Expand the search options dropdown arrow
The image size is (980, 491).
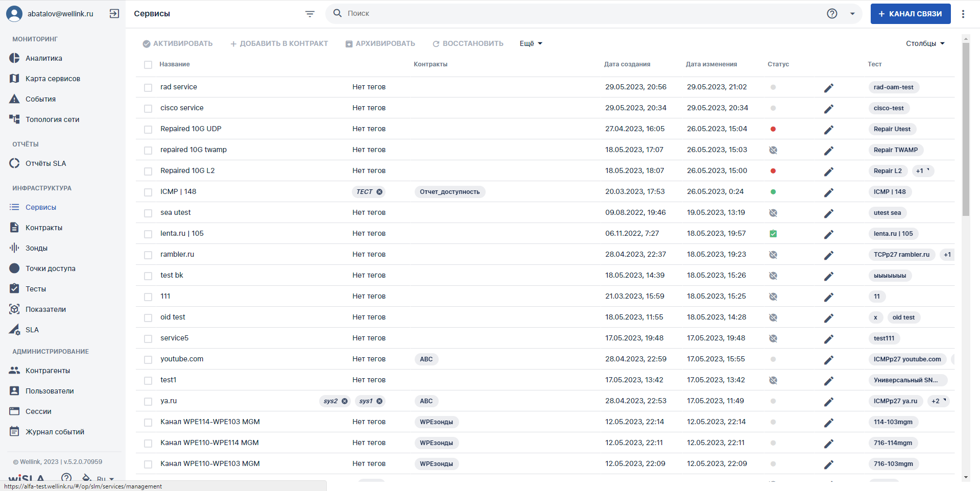[852, 14]
